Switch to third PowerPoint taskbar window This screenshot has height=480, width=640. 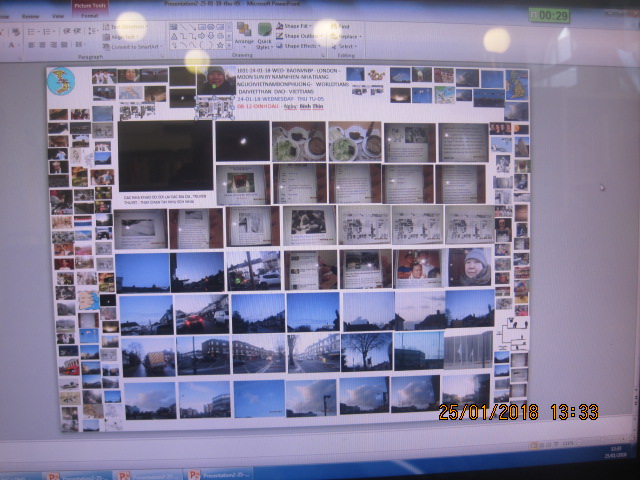tap(218, 475)
